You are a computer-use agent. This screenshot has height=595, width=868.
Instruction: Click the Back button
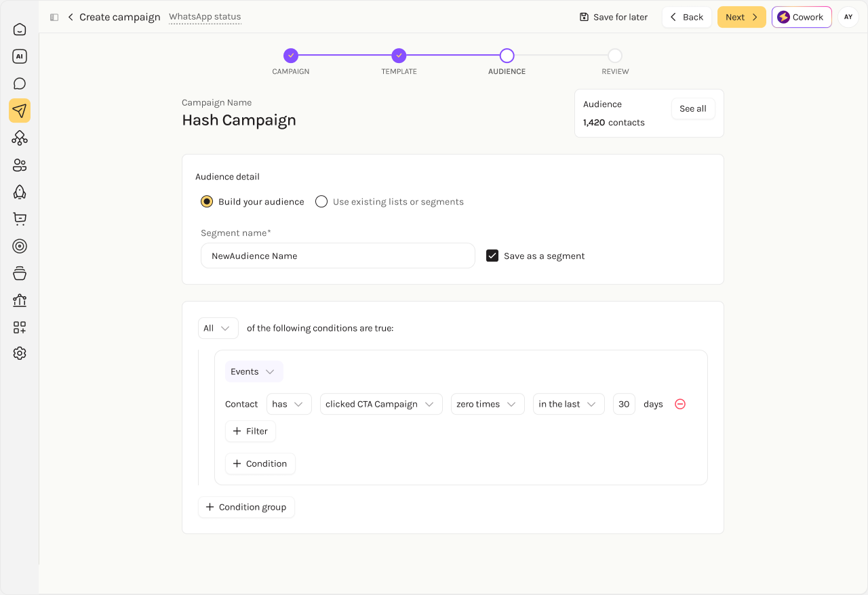click(x=687, y=17)
